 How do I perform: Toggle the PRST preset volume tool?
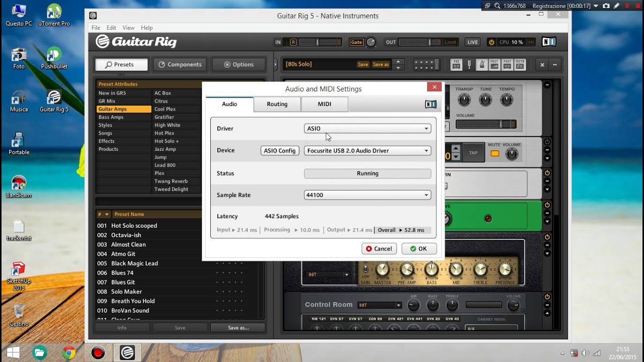coord(495,64)
